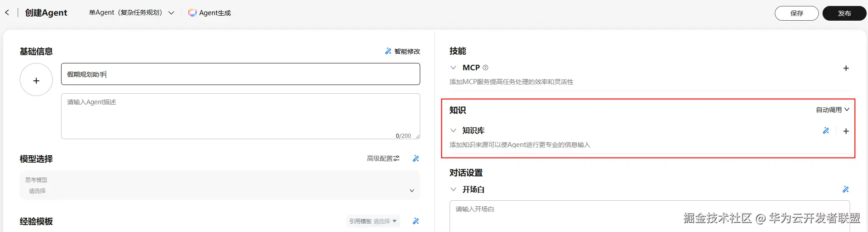Click the 模型选择 section heading
The image size is (868, 232).
click(x=36, y=159)
